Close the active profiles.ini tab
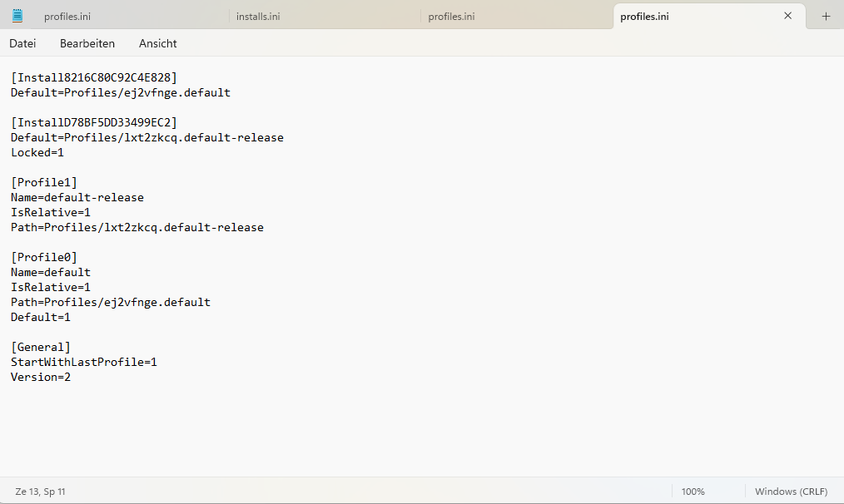The image size is (844, 504). pos(788,16)
